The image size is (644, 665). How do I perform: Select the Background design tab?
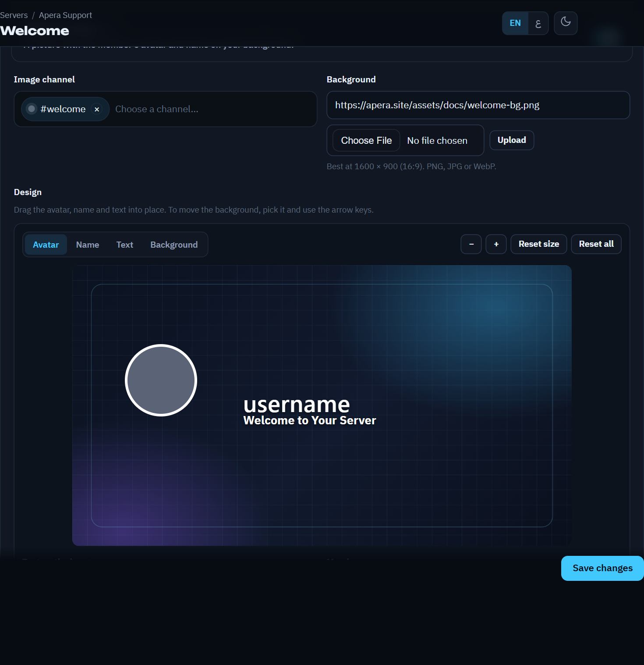(174, 245)
